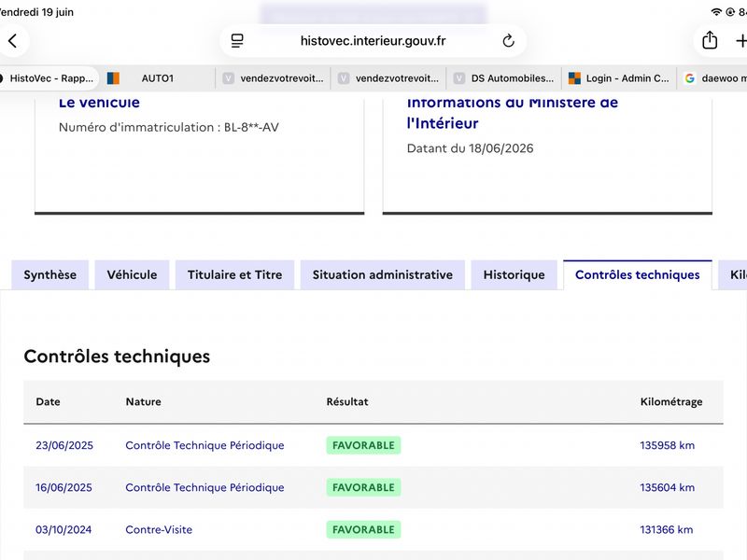Click the Kilométrage column header
This screenshot has height=560, width=747.
pos(671,401)
